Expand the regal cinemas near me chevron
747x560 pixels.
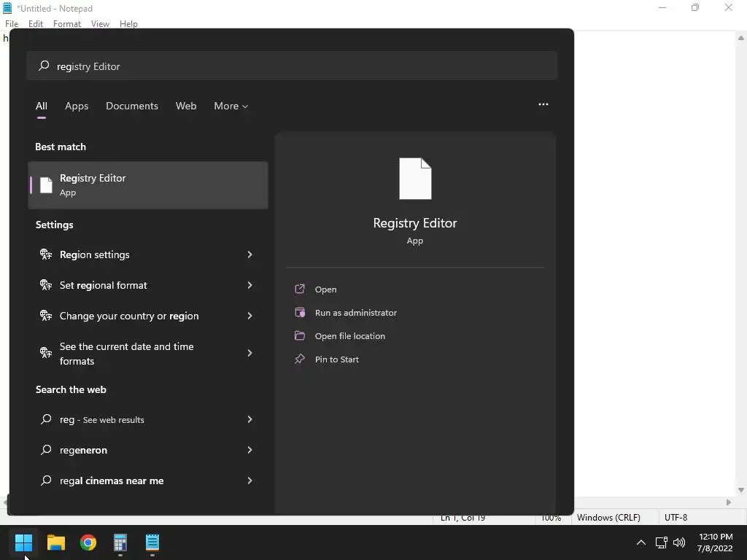click(x=249, y=480)
